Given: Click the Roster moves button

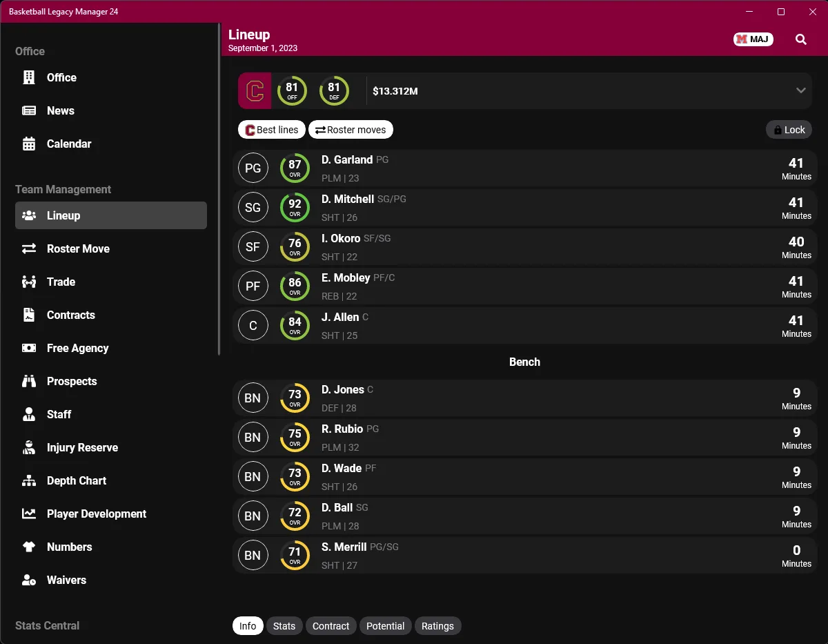Looking at the screenshot, I should pyautogui.click(x=351, y=130).
